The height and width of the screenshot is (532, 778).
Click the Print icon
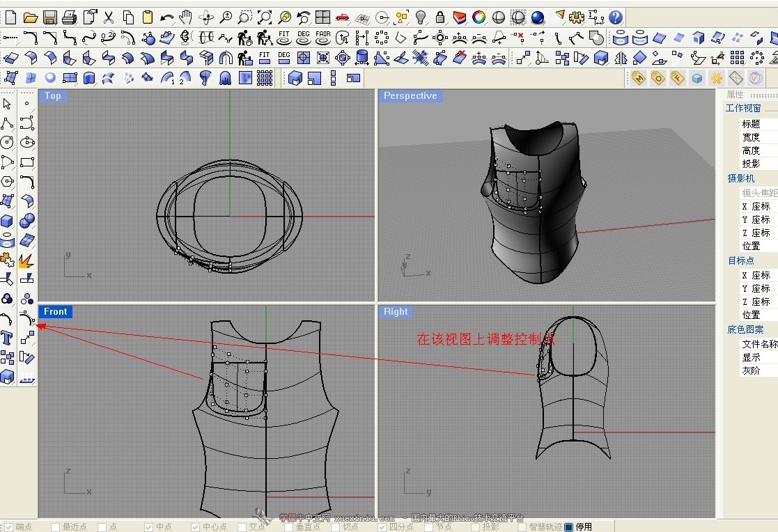click(69, 18)
